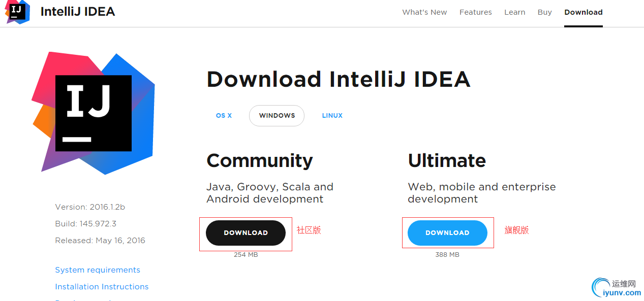Switch to the LINUX platform option
The image size is (644, 301).
(x=332, y=116)
